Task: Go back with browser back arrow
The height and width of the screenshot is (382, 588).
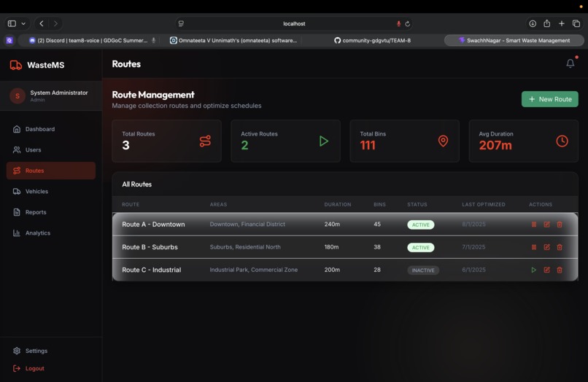Action: coord(42,23)
